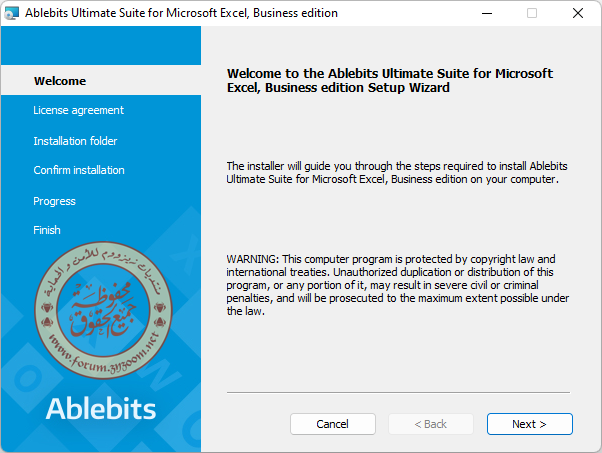602x453 pixels.
Task: Click the installer icon in title bar
Action: point(11,13)
